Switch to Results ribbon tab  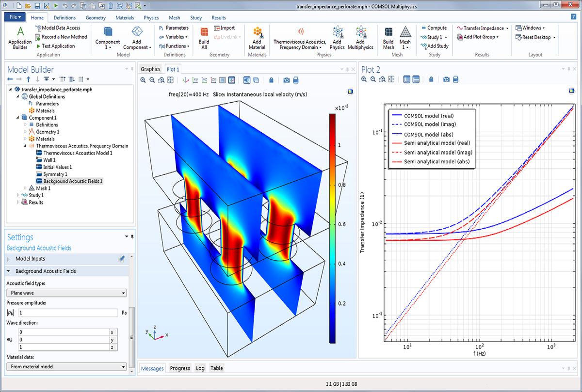click(x=219, y=18)
